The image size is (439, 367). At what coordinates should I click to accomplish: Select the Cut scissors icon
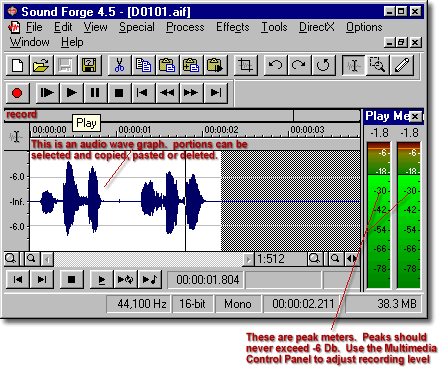coord(119,65)
